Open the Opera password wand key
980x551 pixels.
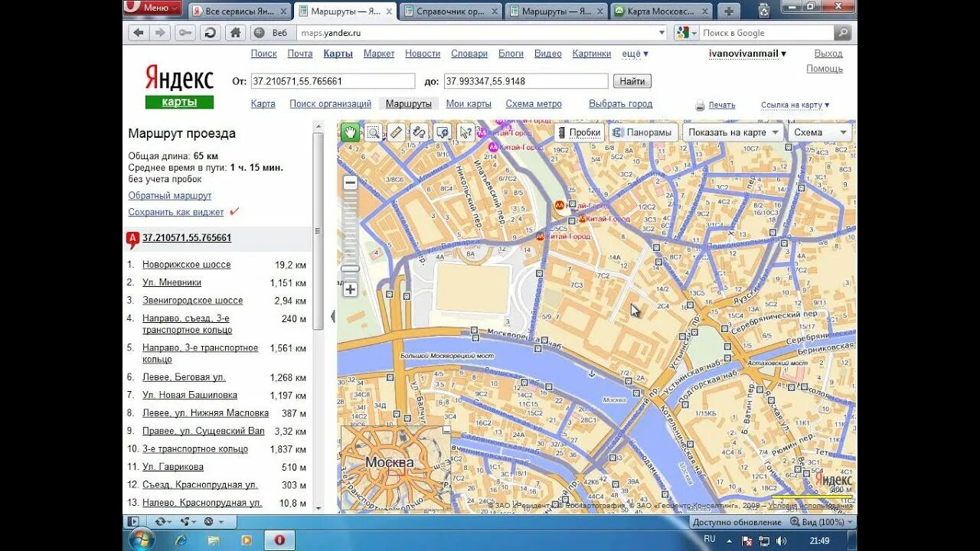[185, 33]
